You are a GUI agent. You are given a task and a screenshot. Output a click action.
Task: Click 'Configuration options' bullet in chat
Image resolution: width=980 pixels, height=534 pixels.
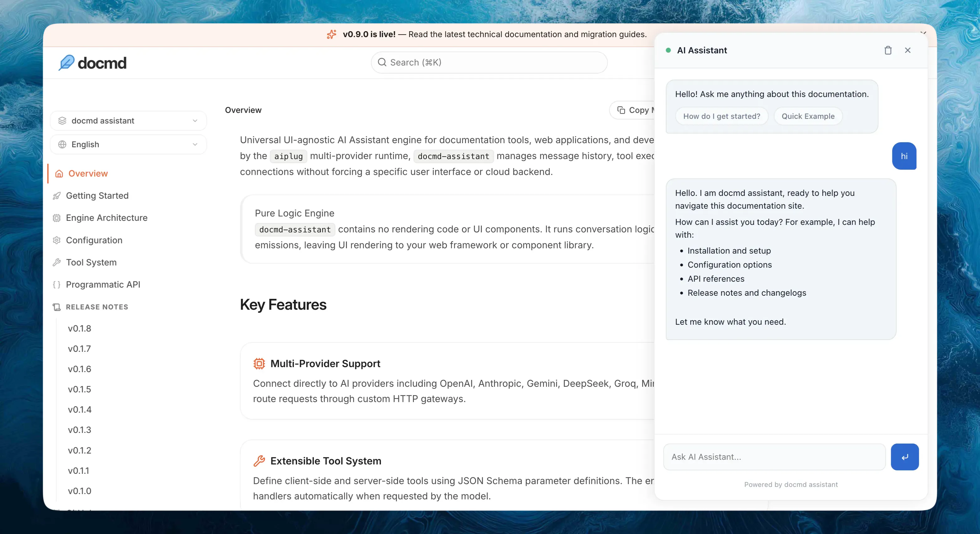point(729,265)
